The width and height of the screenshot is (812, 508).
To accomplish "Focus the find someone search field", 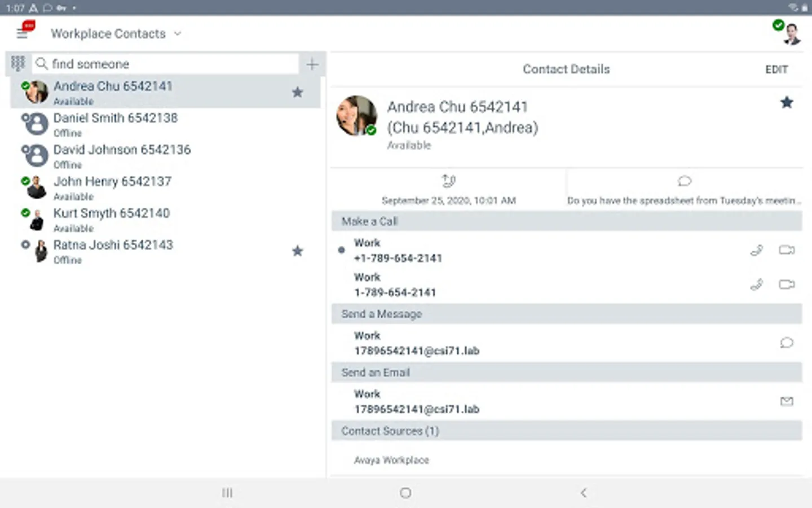I will click(x=166, y=64).
